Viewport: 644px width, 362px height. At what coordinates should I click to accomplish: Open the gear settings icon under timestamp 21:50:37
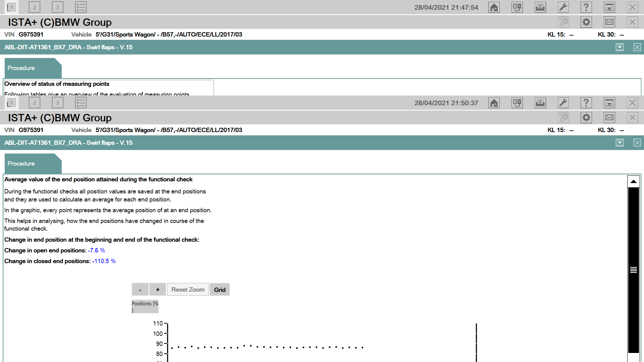coord(586,118)
